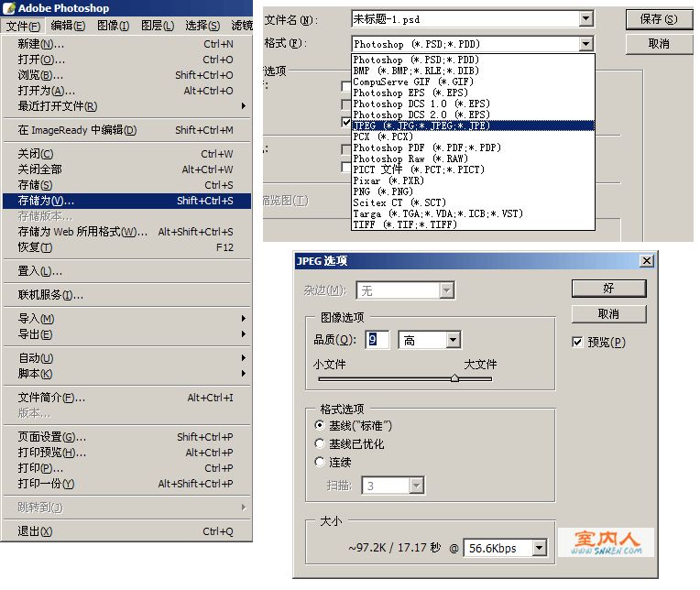Toggle the checked save-options checkbox

(x=346, y=122)
